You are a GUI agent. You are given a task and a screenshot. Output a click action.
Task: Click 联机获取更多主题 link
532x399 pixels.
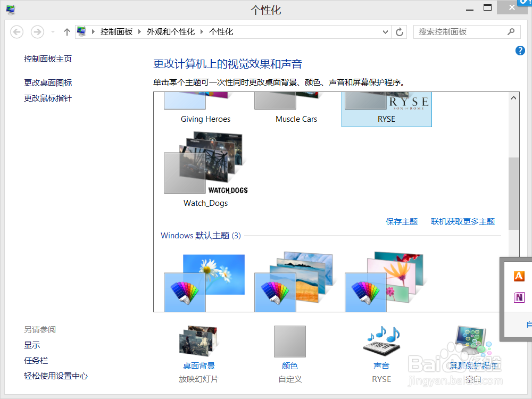pos(463,222)
